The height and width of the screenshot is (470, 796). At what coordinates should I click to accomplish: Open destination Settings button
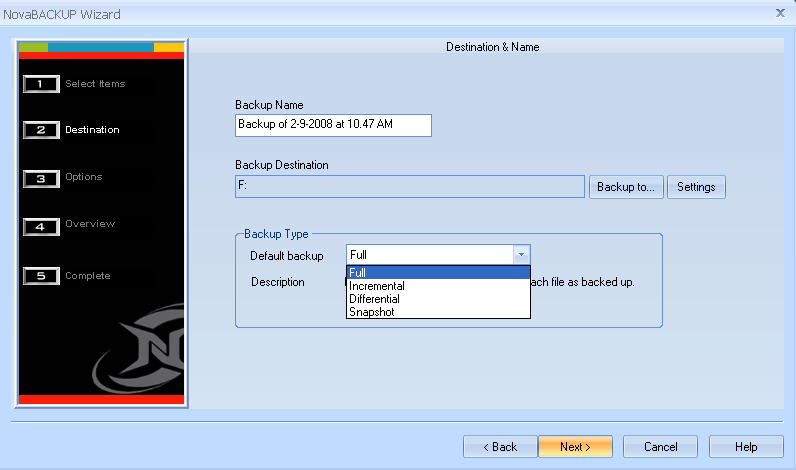696,187
